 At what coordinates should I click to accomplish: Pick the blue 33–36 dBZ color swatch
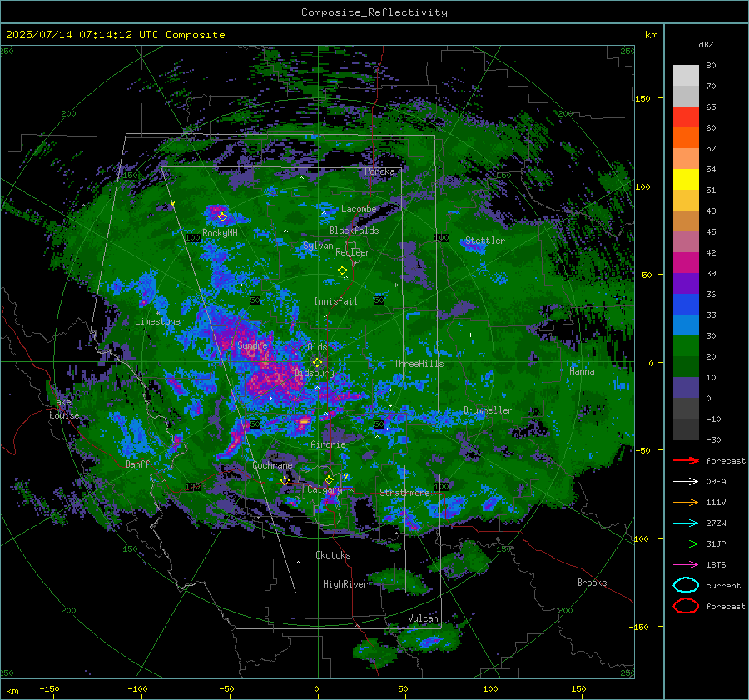coord(686,305)
